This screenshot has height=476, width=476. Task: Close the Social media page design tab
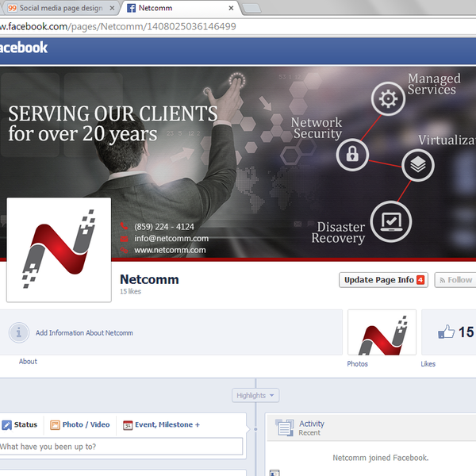point(112,8)
